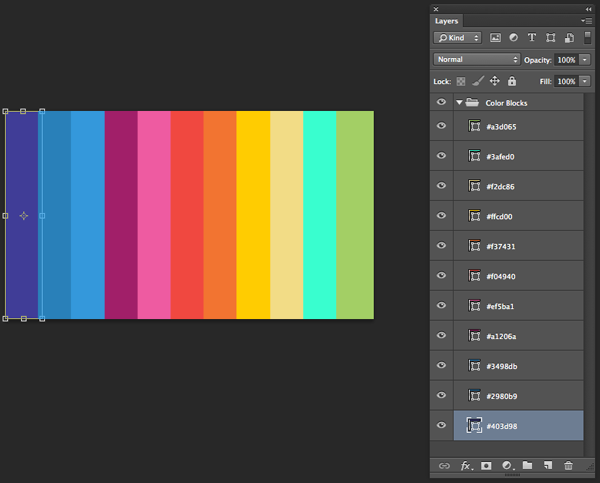Click the Link Layers icon
This screenshot has height=483, width=600.
(x=444, y=465)
